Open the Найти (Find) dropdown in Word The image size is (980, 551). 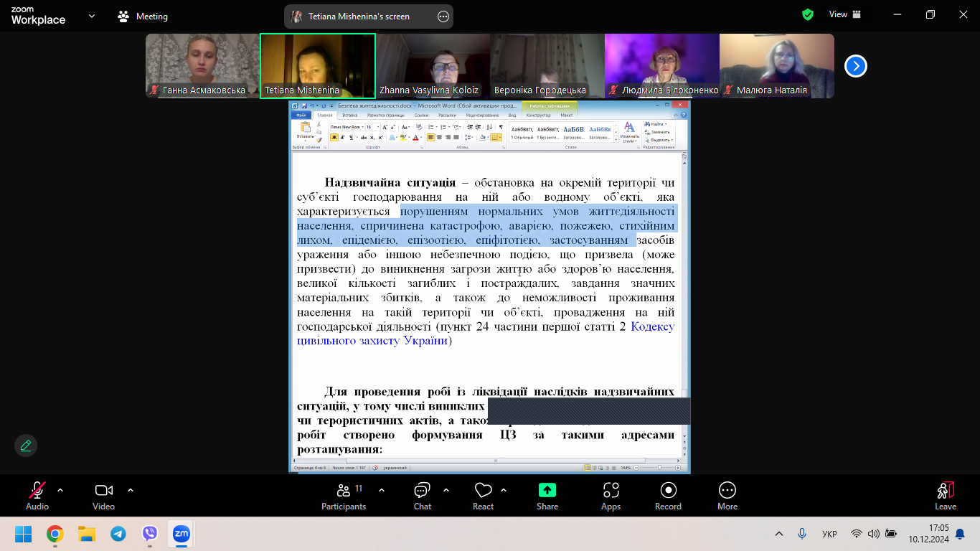[657, 124]
